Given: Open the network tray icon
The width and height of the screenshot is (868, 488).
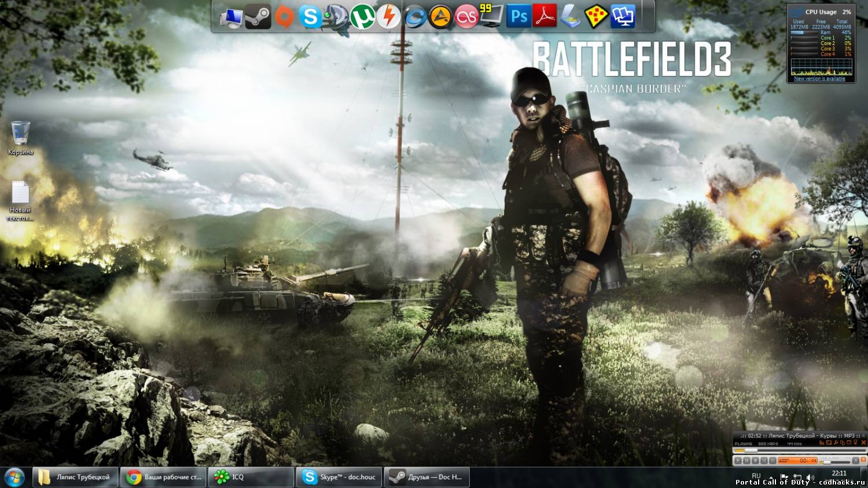Looking at the screenshot, I should [x=797, y=478].
